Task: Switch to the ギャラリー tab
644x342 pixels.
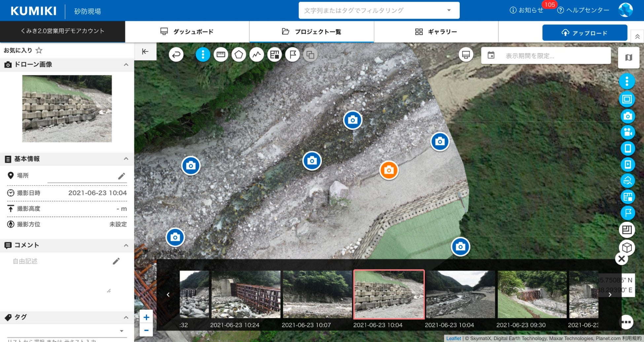Action: click(436, 32)
